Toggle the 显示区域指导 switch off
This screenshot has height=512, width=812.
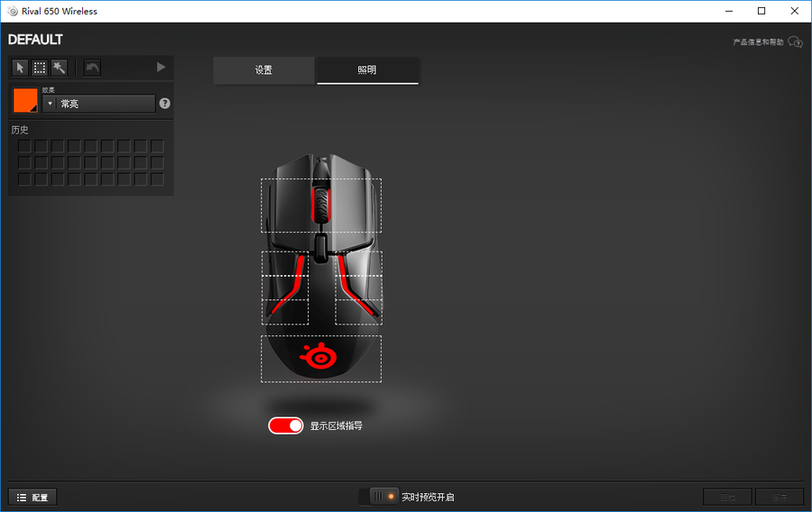[x=286, y=425]
